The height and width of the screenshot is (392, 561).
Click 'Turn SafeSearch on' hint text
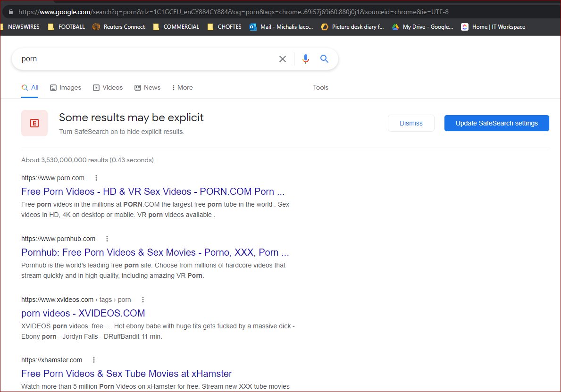click(x=122, y=132)
